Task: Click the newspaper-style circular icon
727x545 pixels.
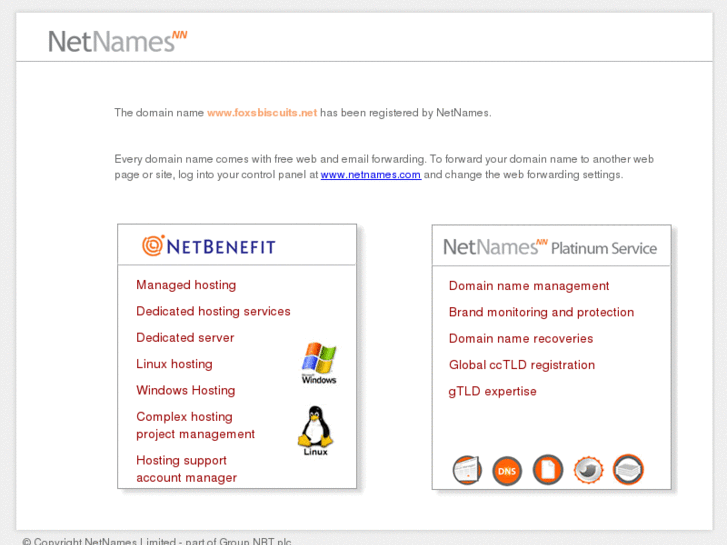Action: pos(467,470)
